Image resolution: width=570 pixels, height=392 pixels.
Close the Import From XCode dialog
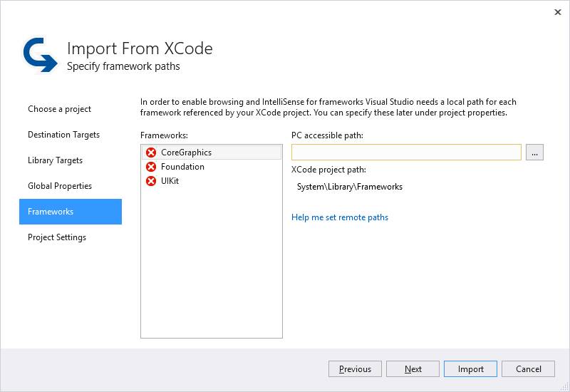(x=558, y=12)
